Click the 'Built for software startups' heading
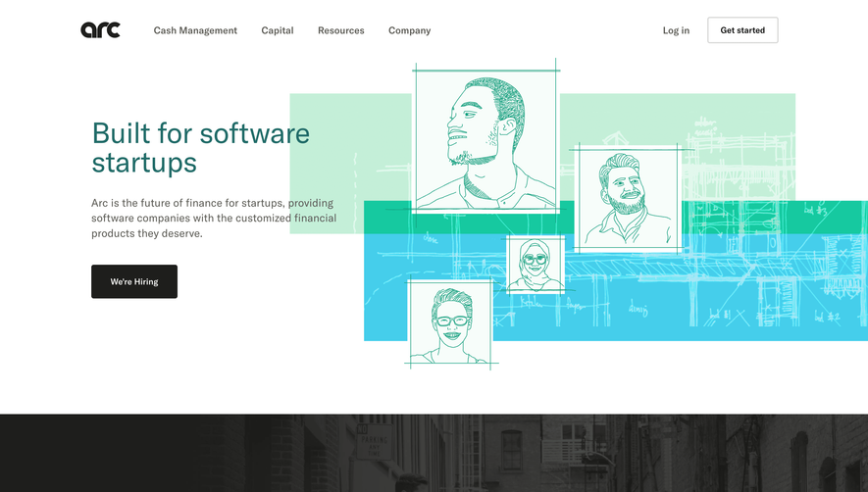 click(200, 148)
